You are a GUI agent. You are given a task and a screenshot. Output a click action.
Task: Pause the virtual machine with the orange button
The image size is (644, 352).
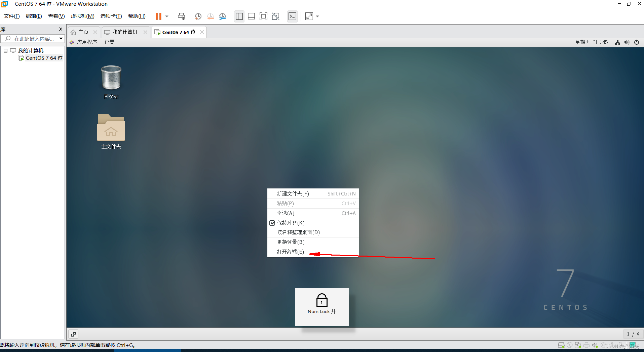pyautogui.click(x=158, y=16)
